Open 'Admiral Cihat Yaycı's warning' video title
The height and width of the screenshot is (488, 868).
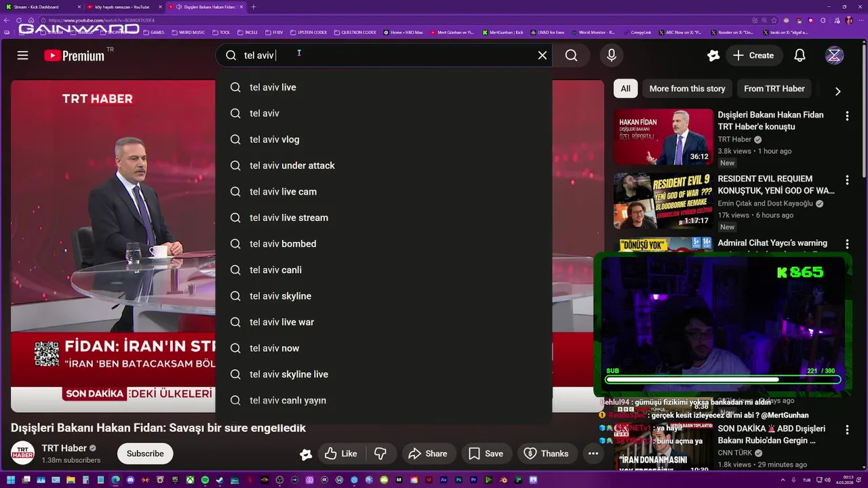[772, 243]
